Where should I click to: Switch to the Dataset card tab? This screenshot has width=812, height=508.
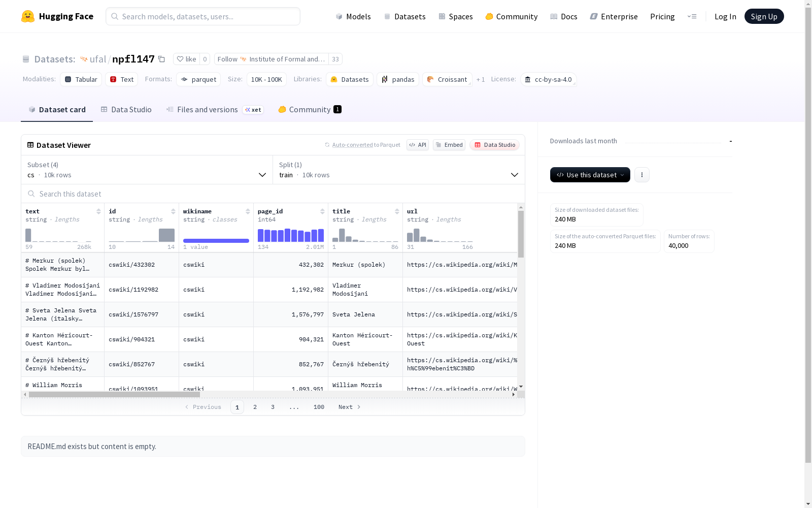pos(57,110)
